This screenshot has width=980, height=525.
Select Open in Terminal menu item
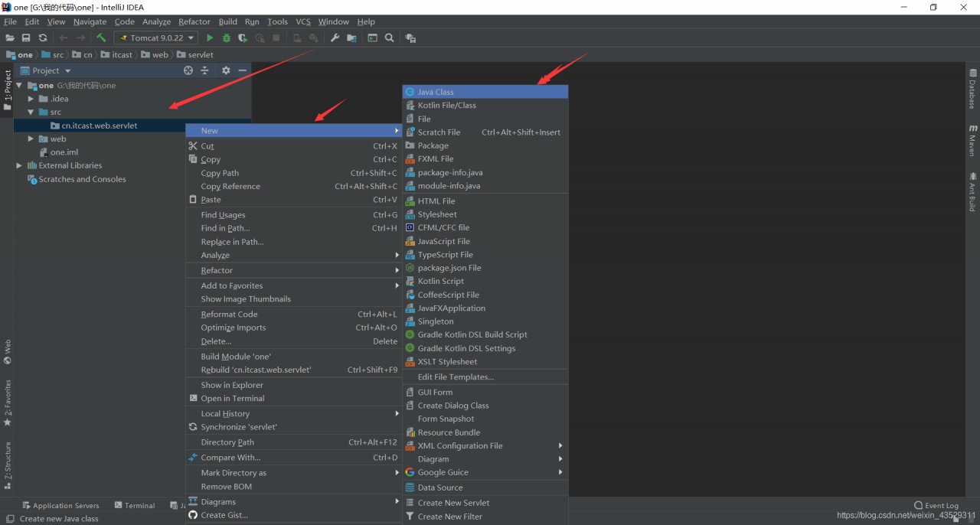click(x=294, y=399)
